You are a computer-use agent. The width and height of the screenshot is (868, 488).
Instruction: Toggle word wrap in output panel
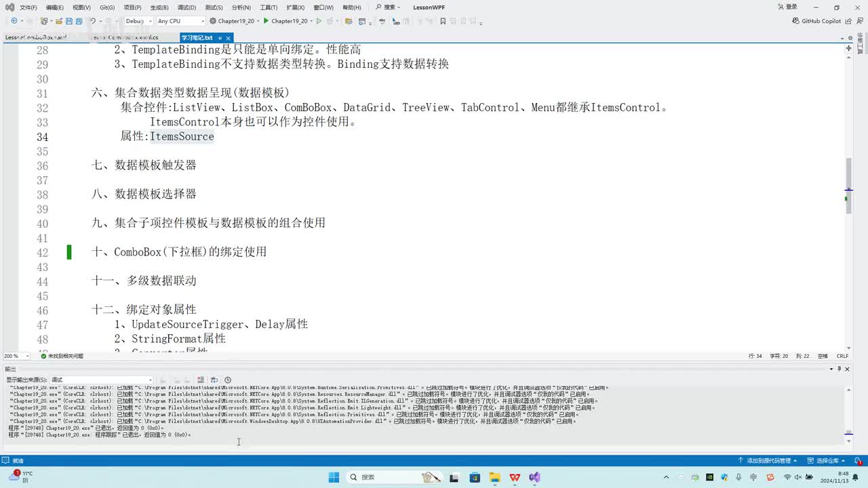[x=214, y=380]
